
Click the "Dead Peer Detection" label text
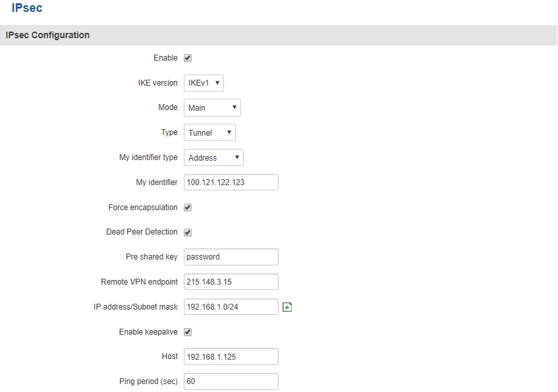click(142, 232)
